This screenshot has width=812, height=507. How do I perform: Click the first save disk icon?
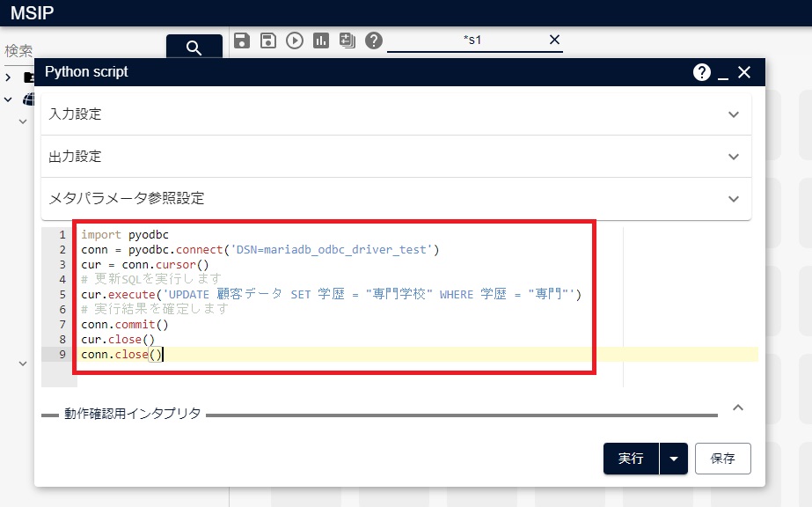click(242, 40)
